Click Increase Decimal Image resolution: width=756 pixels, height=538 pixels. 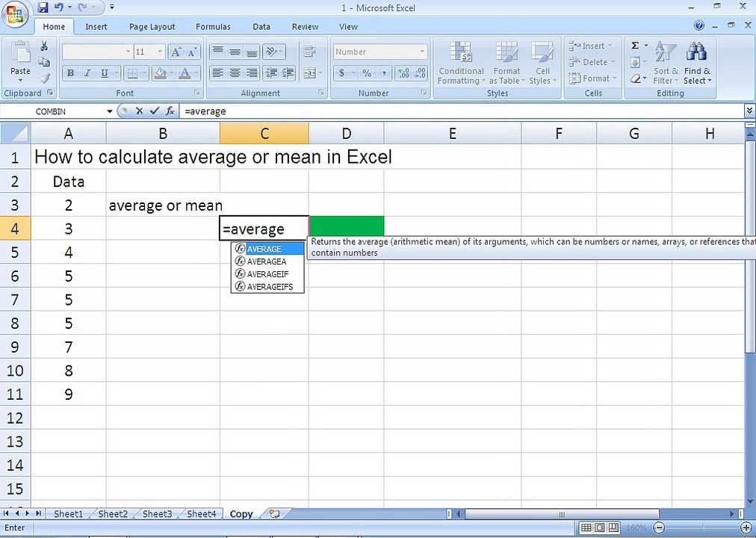point(403,73)
